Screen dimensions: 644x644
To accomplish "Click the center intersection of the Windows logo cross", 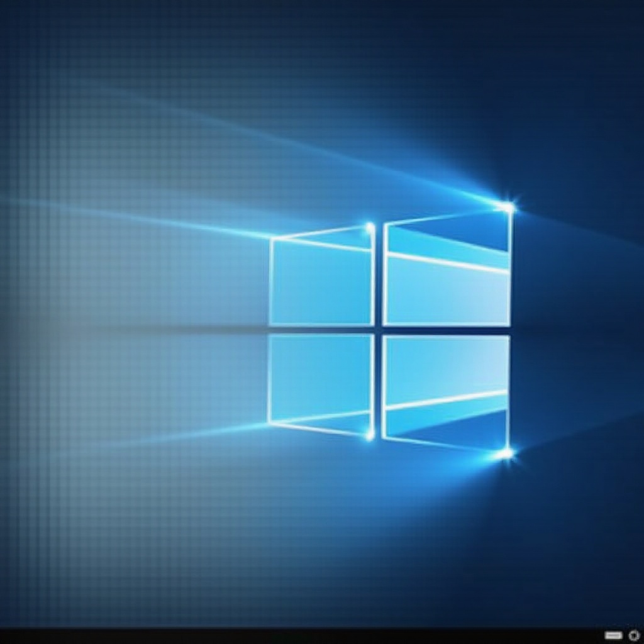I will [379, 330].
